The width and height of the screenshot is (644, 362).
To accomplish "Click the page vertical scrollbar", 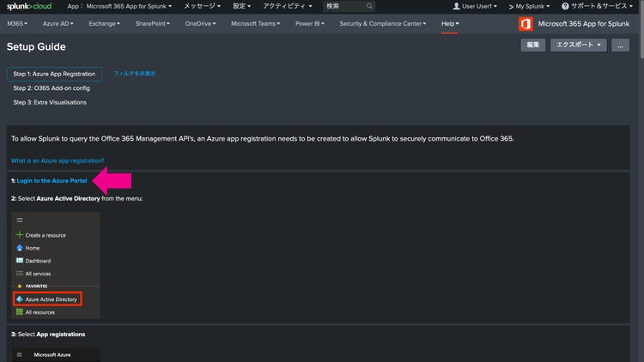I will pos(641,28).
